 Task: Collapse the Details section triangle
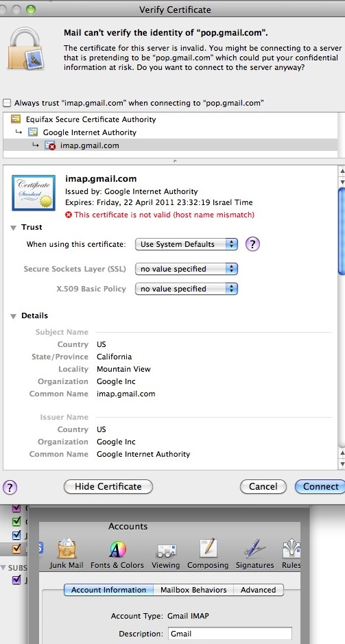(x=14, y=316)
